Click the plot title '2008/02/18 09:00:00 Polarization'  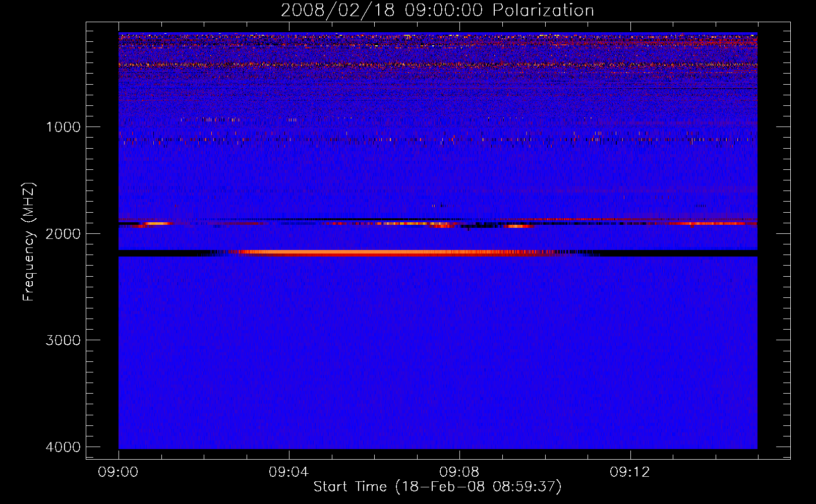(x=437, y=11)
